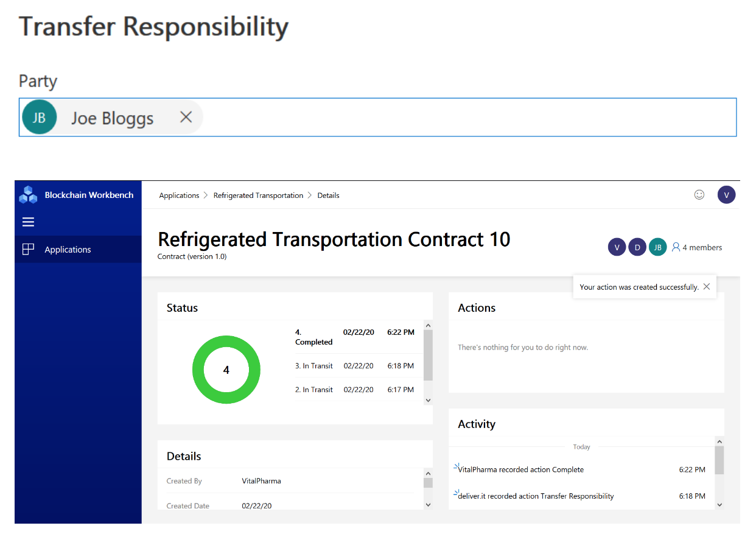Click the JB avatar in Party field
The height and width of the screenshot is (548, 756).
[39, 117]
